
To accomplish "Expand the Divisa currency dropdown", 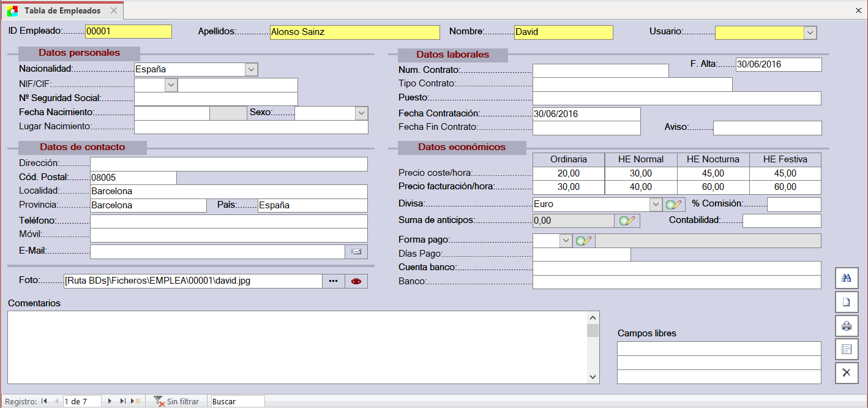I will coord(656,205).
